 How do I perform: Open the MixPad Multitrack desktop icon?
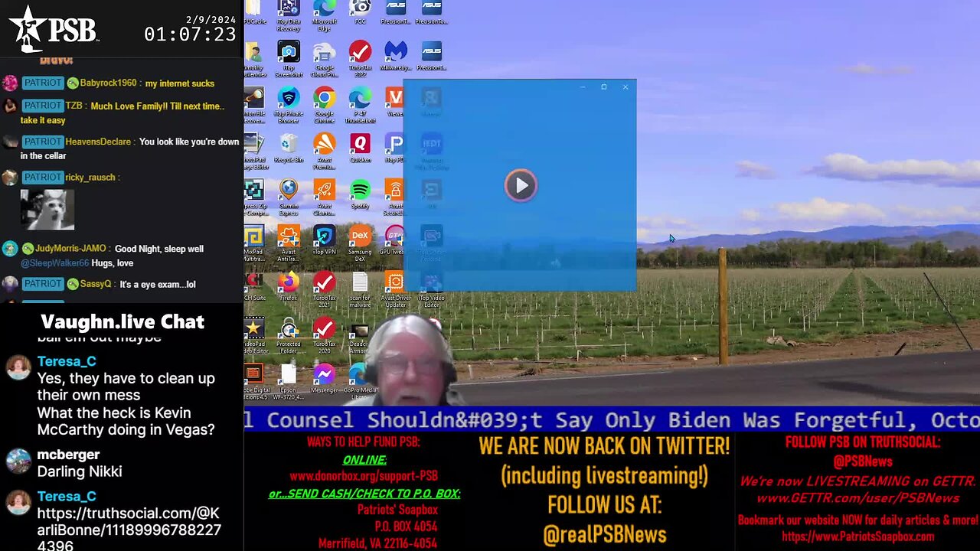(x=253, y=243)
